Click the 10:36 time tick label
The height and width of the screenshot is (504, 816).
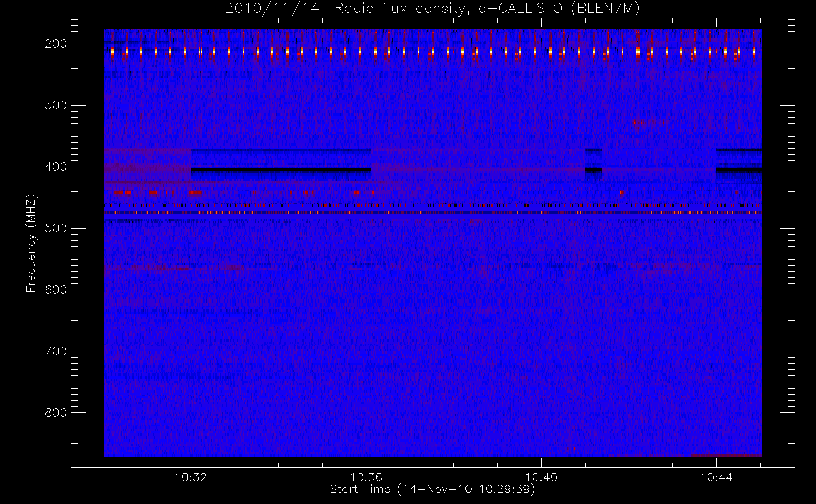click(x=366, y=477)
